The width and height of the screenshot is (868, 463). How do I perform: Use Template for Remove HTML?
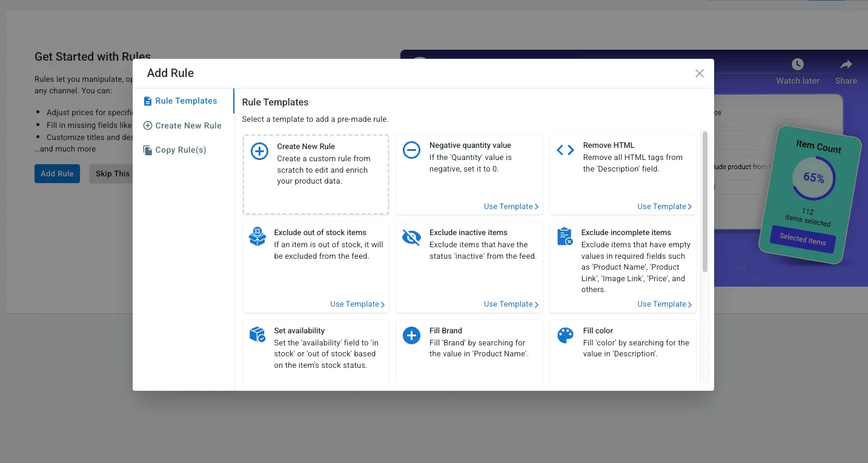pyautogui.click(x=664, y=207)
